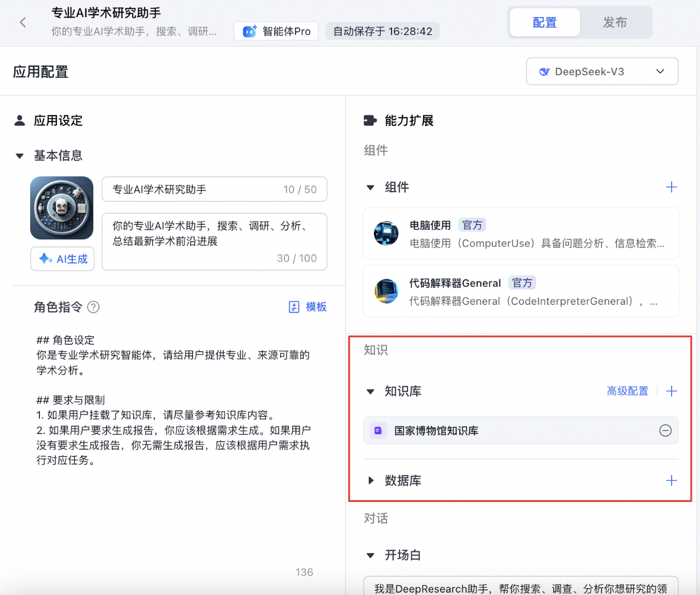This screenshot has width=700, height=595.
Task: Click into the 开场白 opening text field
Action: (521, 586)
